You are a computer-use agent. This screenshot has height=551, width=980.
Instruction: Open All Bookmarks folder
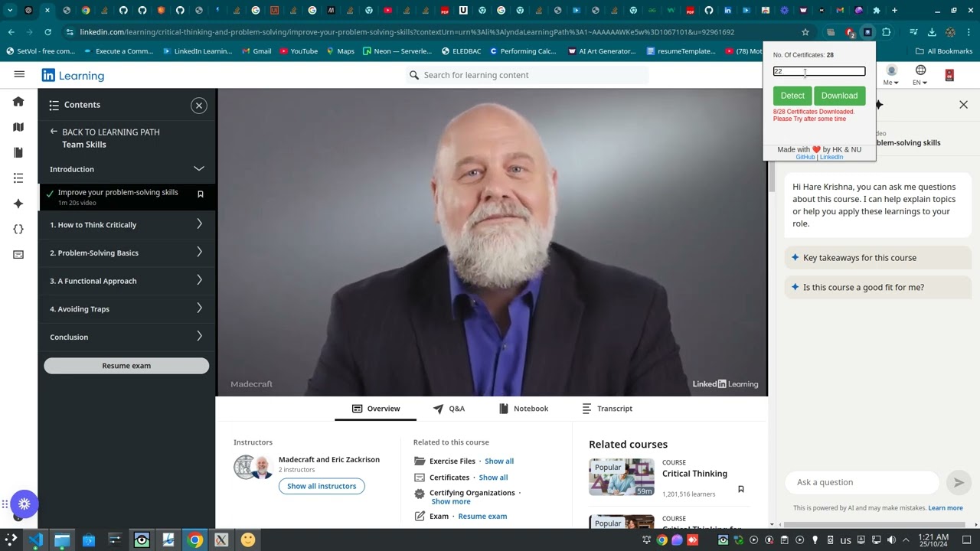click(x=943, y=51)
